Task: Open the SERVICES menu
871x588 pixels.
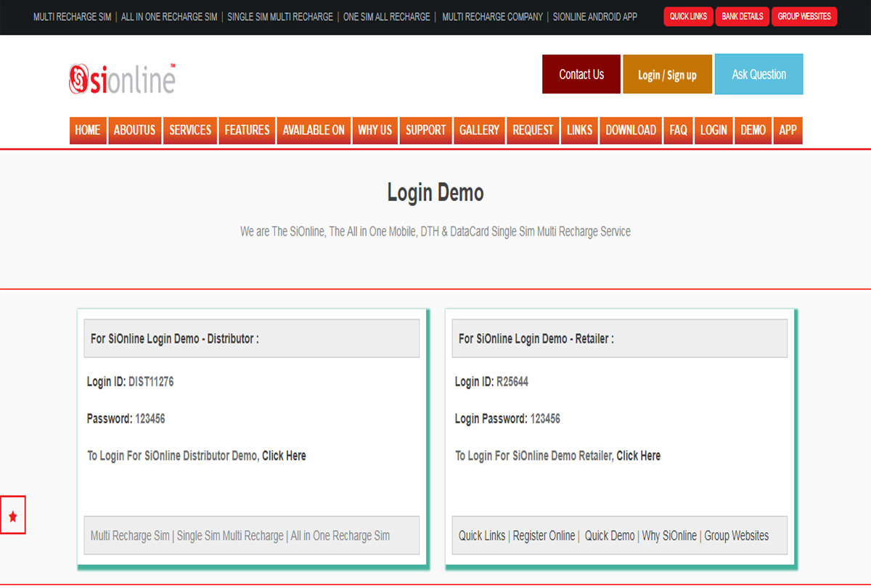Action: 190,130
